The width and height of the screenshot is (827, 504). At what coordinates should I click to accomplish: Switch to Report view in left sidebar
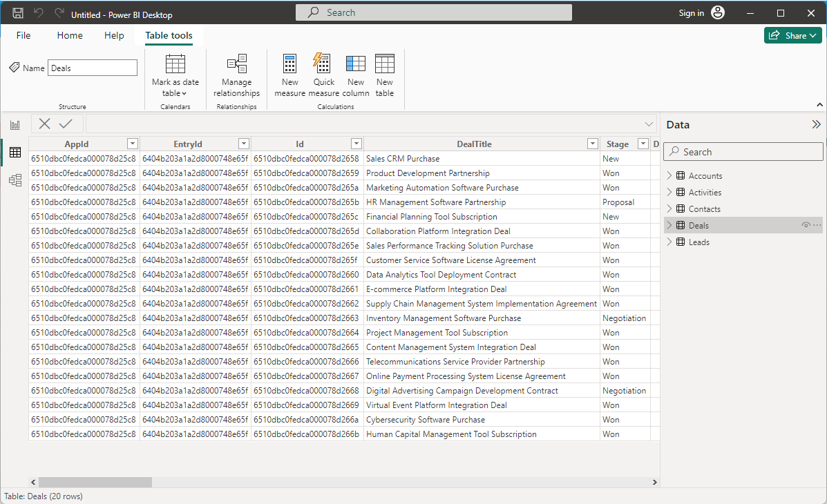[15, 125]
